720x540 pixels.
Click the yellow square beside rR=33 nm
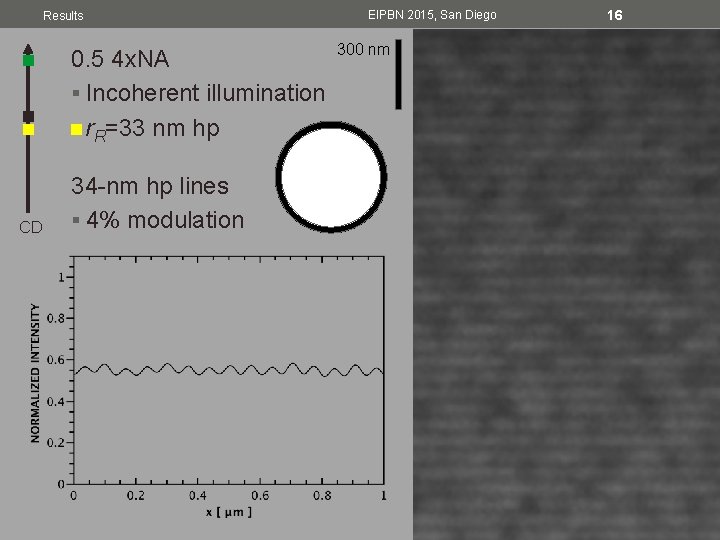[x=76, y=130]
